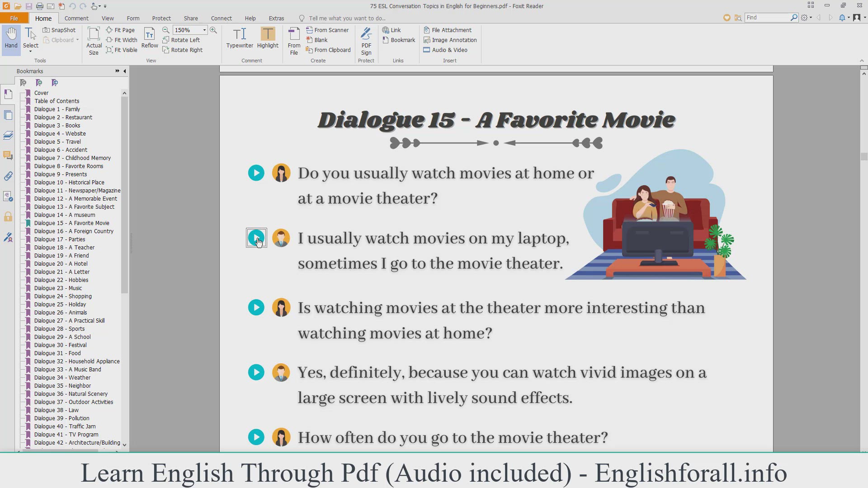Open the View menu tab

(x=107, y=19)
